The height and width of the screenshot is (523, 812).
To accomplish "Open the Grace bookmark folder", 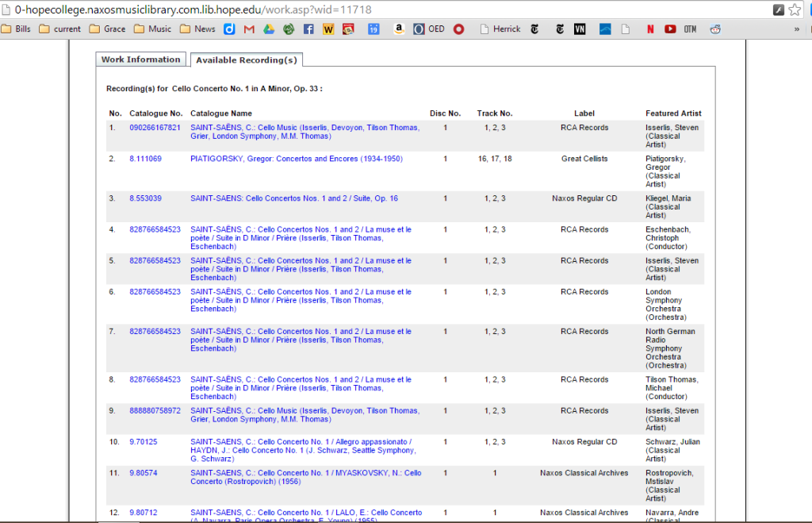I will [x=107, y=29].
